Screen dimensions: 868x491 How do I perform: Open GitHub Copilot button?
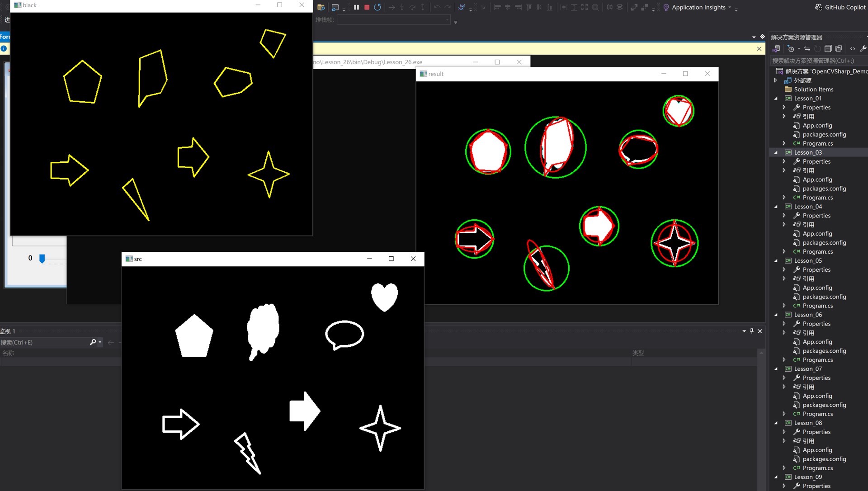click(840, 7)
